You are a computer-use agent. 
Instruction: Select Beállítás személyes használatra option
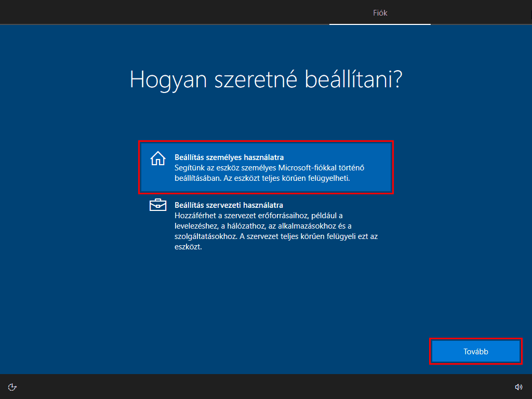265,167
